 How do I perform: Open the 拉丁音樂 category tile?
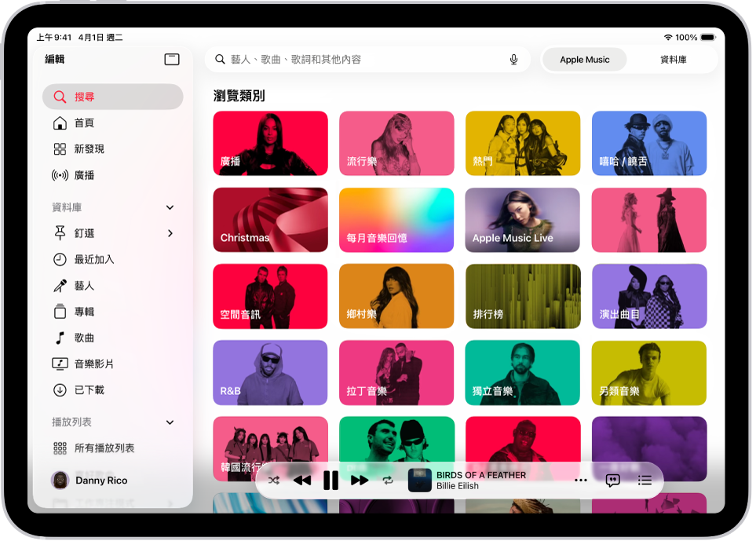(396, 373)
